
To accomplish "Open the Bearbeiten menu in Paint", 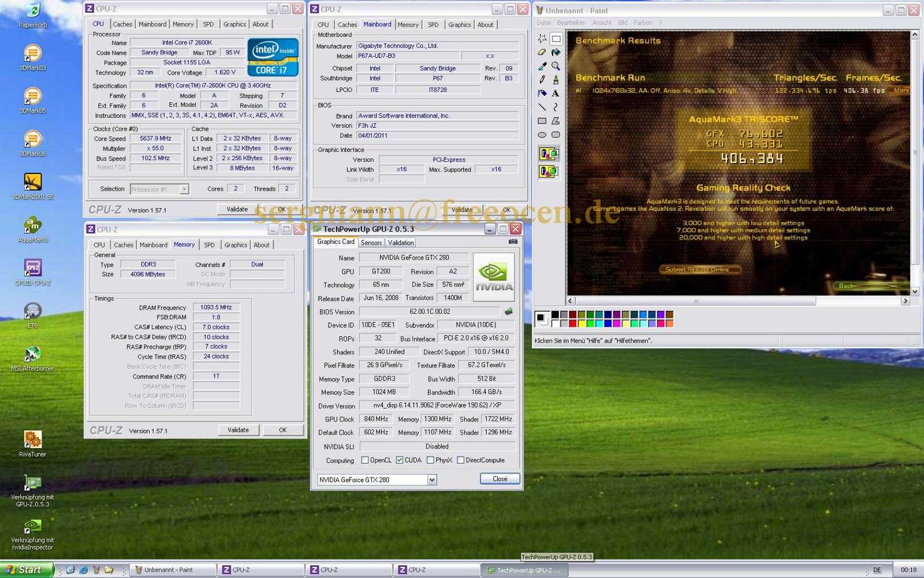I will [571, 23].
